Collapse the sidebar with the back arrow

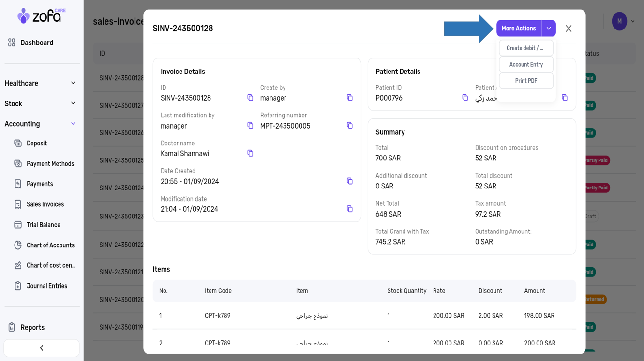click(x=42, y=348)
